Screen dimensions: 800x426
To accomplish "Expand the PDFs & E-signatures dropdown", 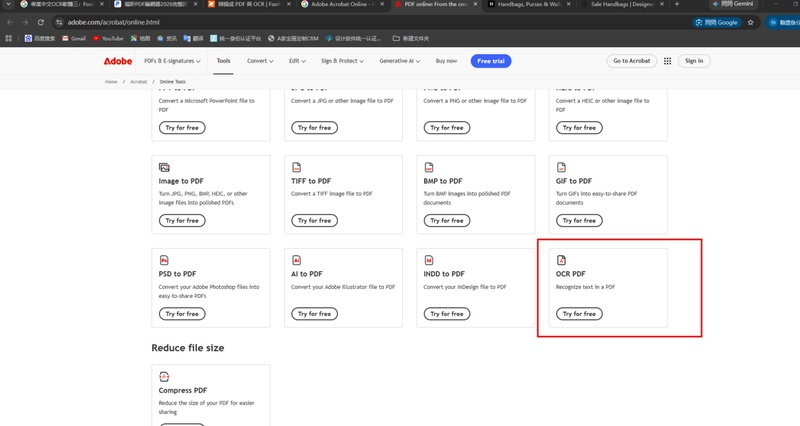I will coord(172,61).
